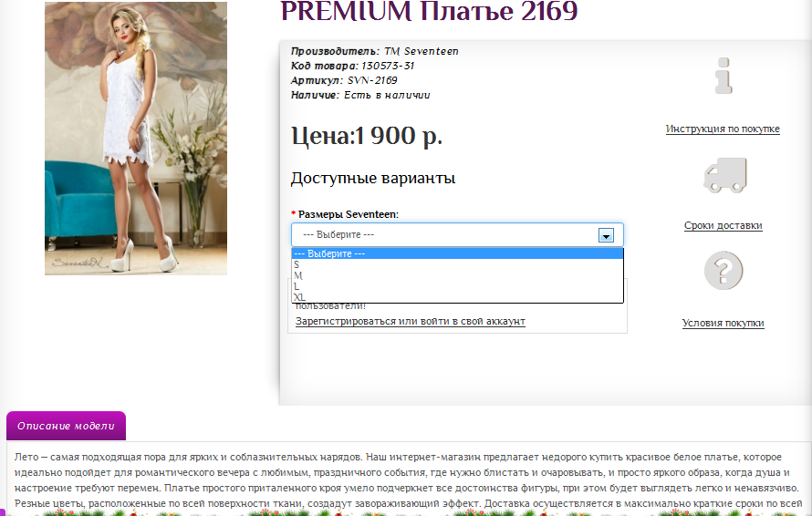Click the Производитель: TM Seventeen line
The width and height of the screenshot is (812, 516).
374,51
